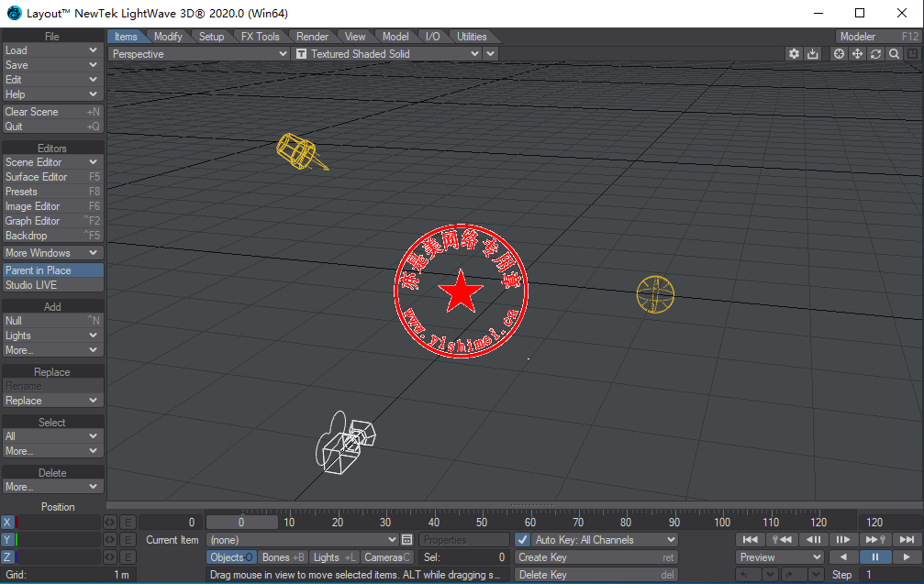Open the Surface Editor

(53, 177)
